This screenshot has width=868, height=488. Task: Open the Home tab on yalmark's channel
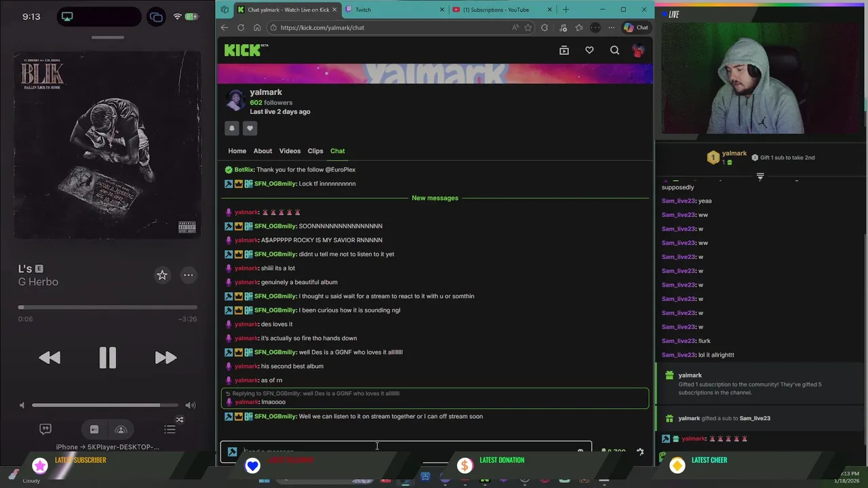pyautogui.click(x=237, y=151)
